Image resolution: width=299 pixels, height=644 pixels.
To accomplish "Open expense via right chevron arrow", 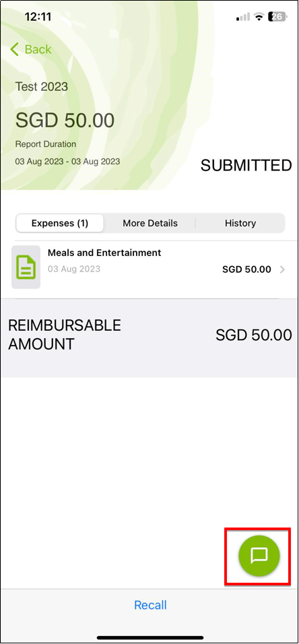I will 282,269.
